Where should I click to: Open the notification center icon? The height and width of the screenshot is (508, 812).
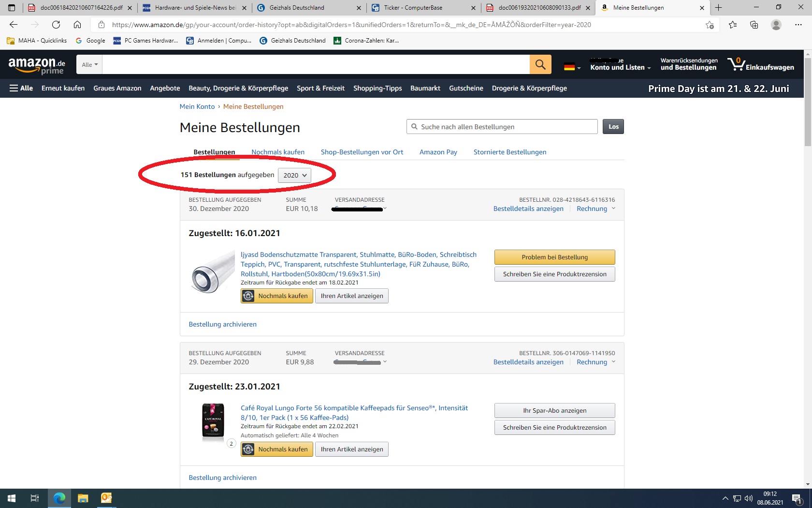[797, 498]
